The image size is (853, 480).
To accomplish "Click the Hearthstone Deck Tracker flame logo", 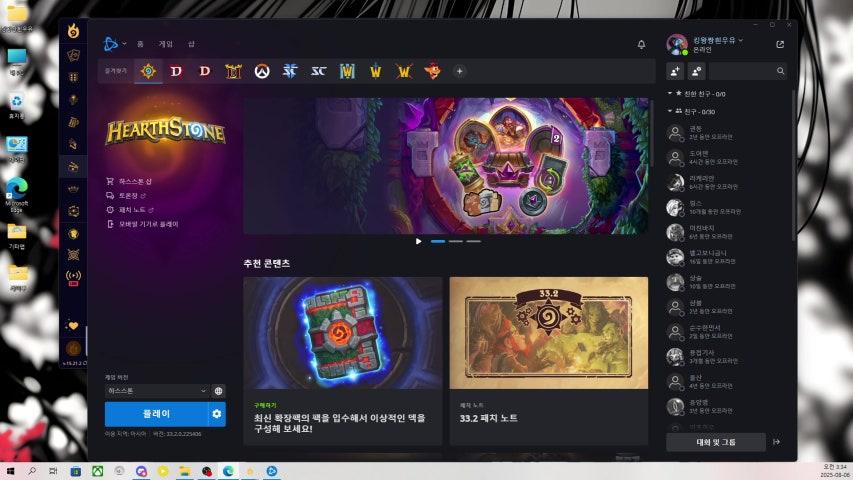I will [x=73, y=32].
